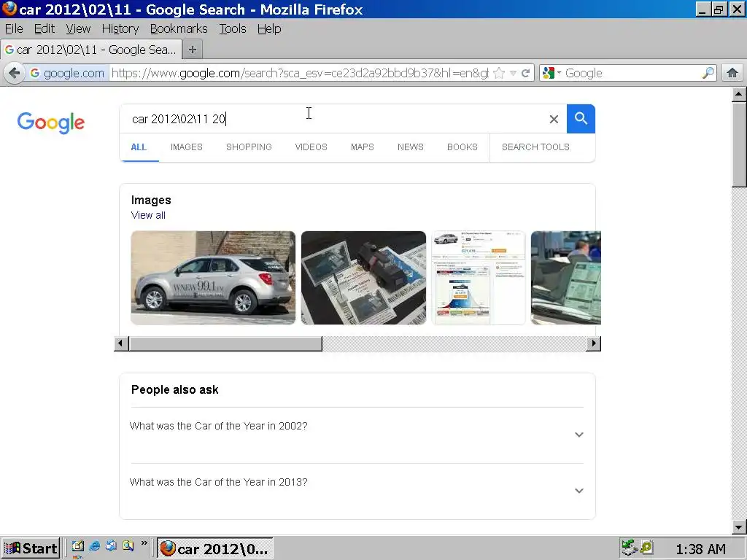Switch to the NEWS results tab
747x560 pixels.
410,147
